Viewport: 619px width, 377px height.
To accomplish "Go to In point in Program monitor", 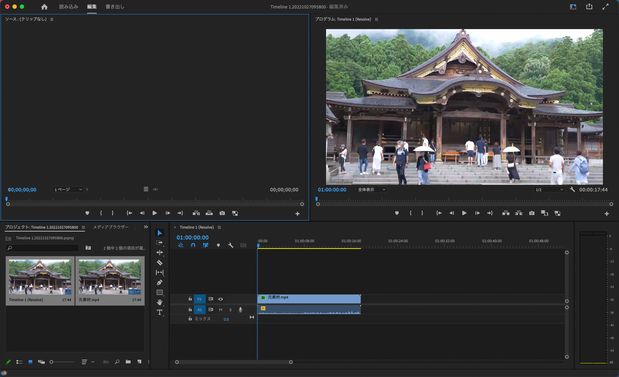I will [439, 213].
